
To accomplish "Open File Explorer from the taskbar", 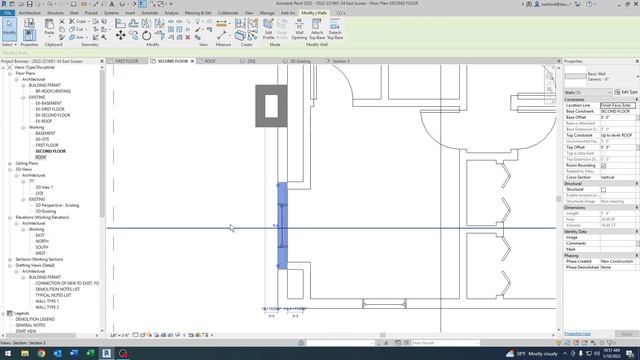I will (25, 353).
